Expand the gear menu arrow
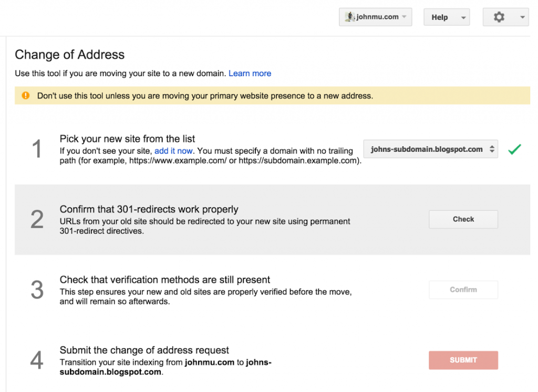538x392 pixels. (x=523, y=16)
